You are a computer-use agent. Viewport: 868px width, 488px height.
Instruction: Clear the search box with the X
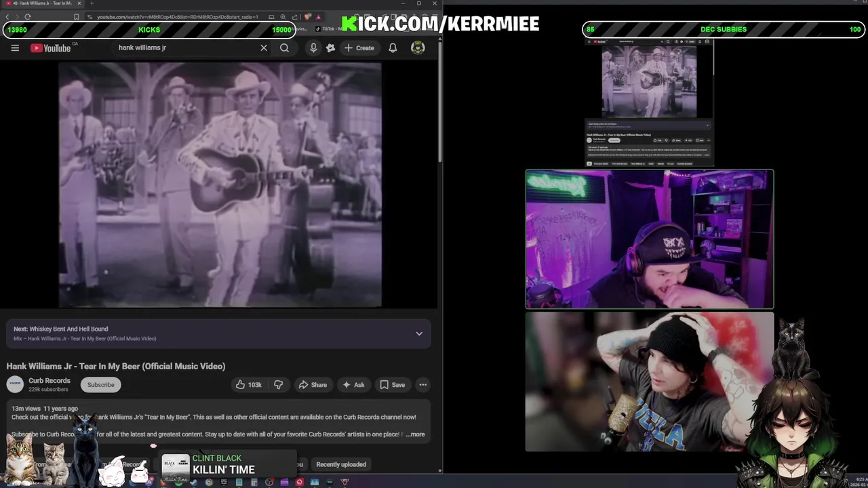tap(264, 48)
